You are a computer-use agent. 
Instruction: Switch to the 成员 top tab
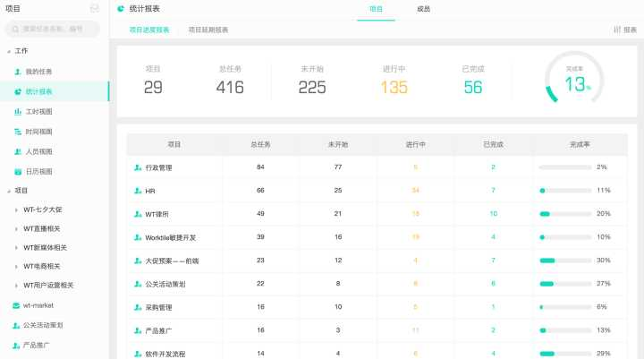pyautogui.click(x=423, y=9)
